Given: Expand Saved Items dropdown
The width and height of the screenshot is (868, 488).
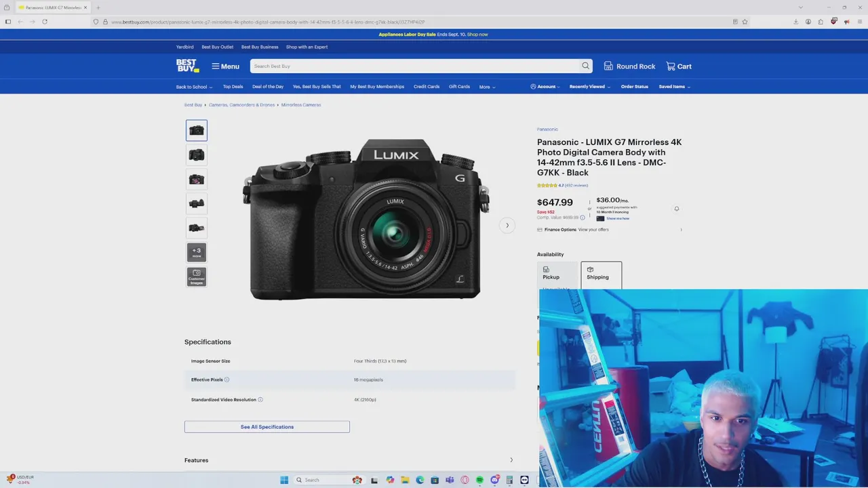Looking at the screenshot, I should [675, 87].
